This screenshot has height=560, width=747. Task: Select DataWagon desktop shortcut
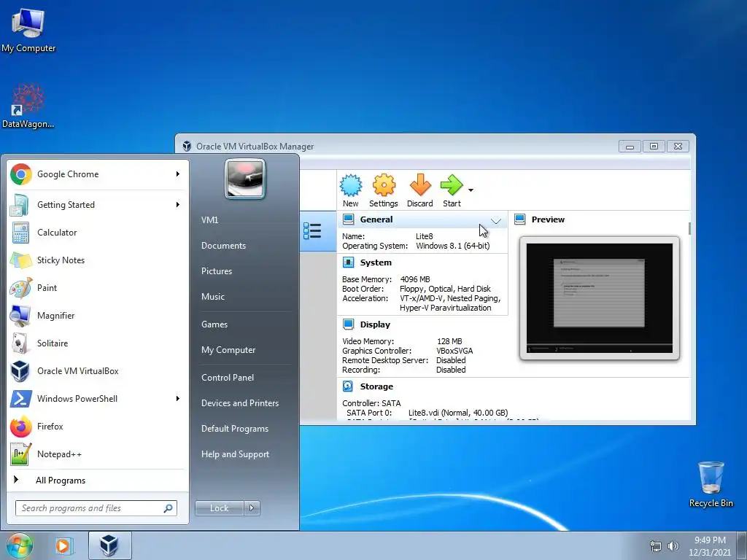point(28,106)
